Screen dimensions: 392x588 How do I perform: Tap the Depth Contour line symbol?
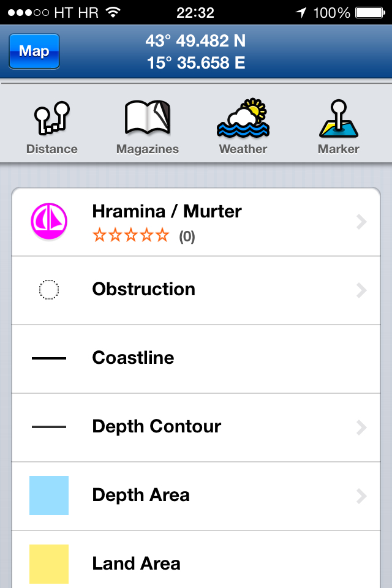(x=49, y=427)
